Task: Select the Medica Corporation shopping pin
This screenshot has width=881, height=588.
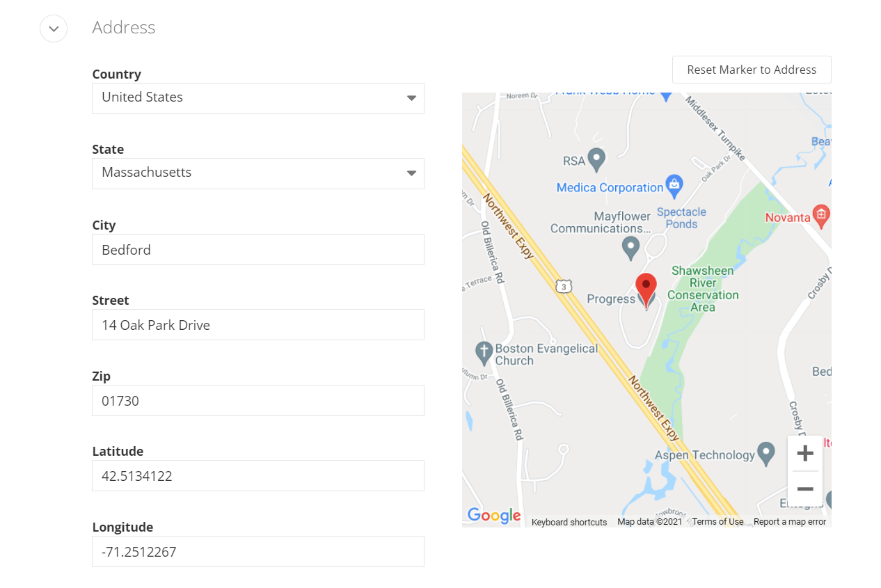Action: (673, 185)
